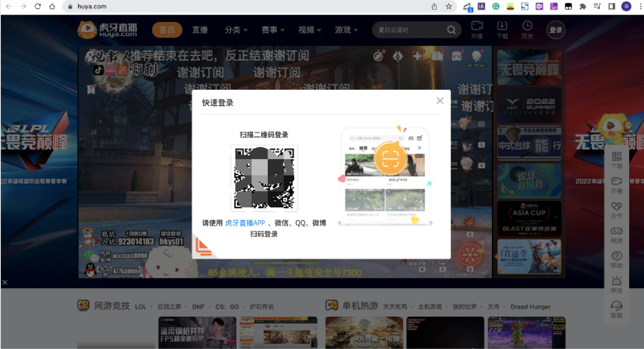Click the 帮助 help icon in sidebar

pyautogui.click(x=616, y=256)
